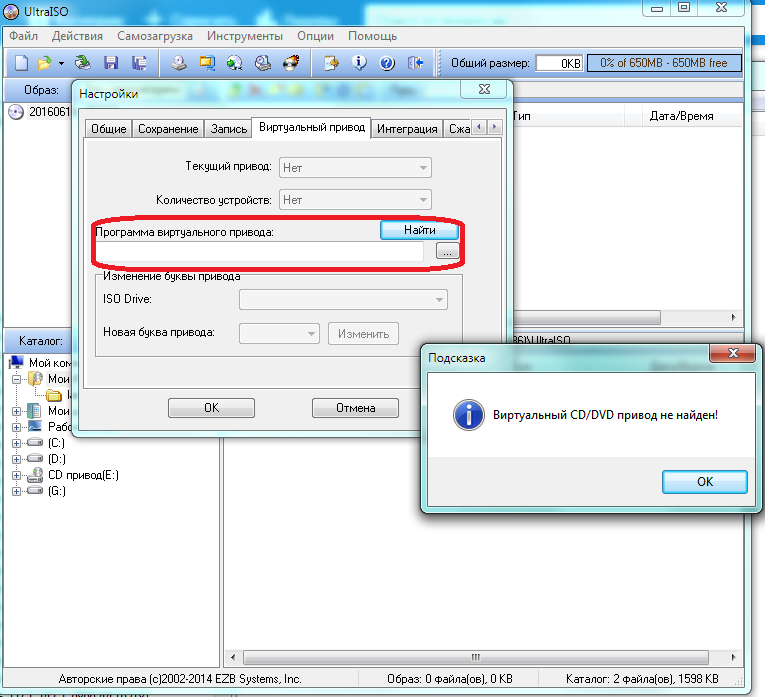
Task: Click the Дата/Время column header
Action: point(681,116)
